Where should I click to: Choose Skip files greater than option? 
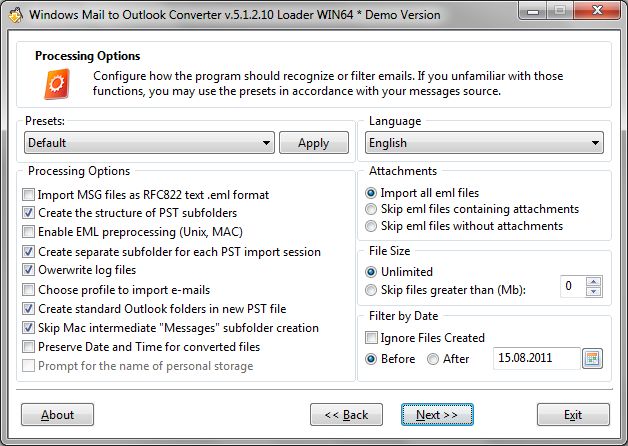pyautogui.click(x=372, y=290)
